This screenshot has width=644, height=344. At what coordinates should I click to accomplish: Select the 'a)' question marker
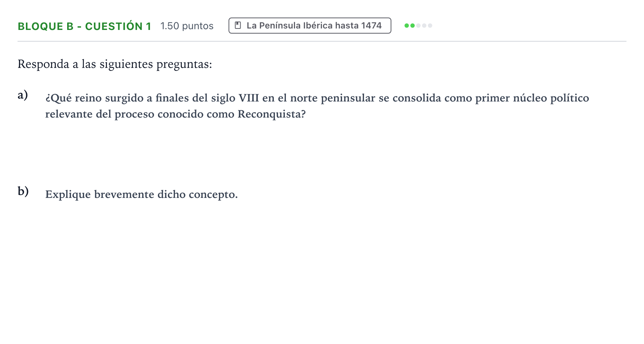tap(23, 95)
